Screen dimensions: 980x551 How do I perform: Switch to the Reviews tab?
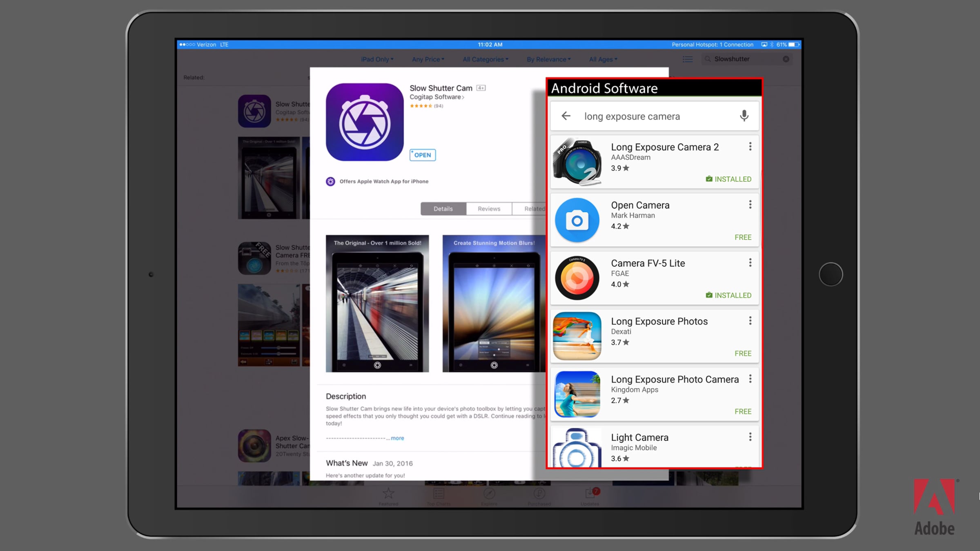(x=489, y=209)
